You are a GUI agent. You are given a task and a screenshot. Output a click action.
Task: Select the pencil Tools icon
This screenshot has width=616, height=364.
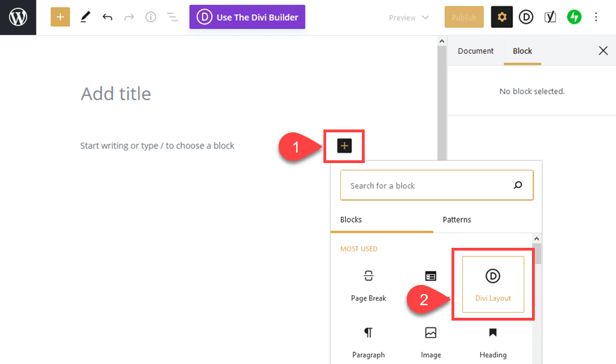[85, 17]
